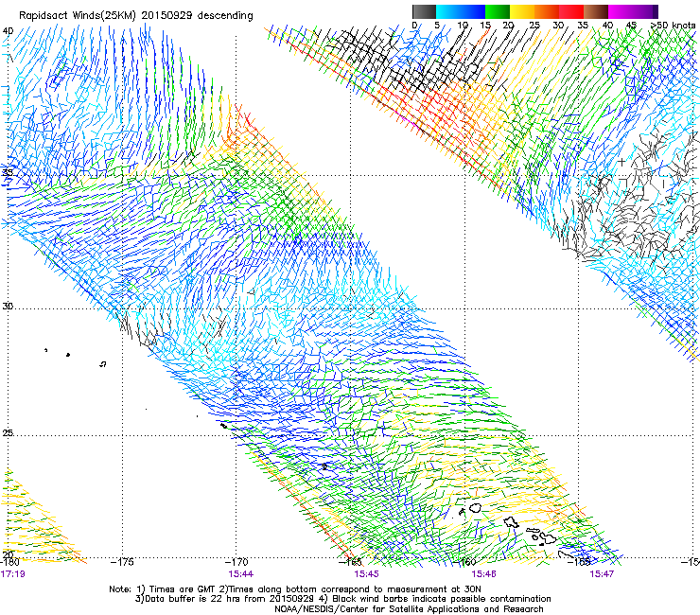This screenshot has width=700, height=615.
Task: Click the purple time stamp 15:46
Action: [484, 574]
